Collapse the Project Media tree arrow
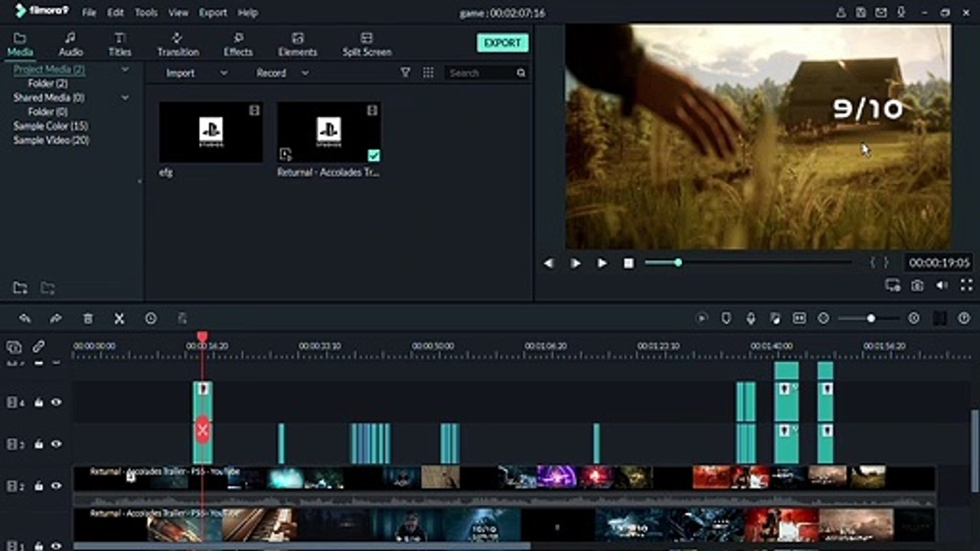This screenshot has height=551, width=980. click(125, 70)
